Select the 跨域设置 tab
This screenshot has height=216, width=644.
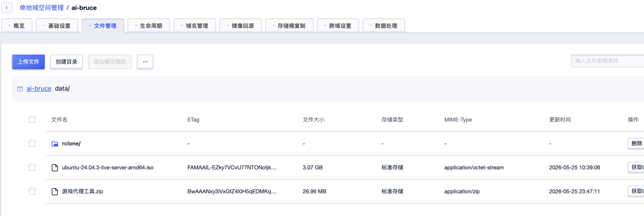339,26
